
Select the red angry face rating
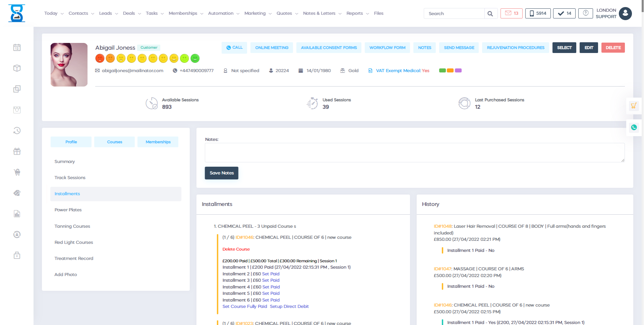pos(100,59)
